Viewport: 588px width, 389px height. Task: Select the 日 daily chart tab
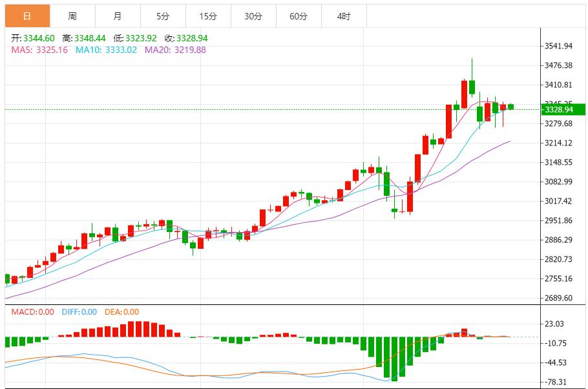click(x=26, y=16)
